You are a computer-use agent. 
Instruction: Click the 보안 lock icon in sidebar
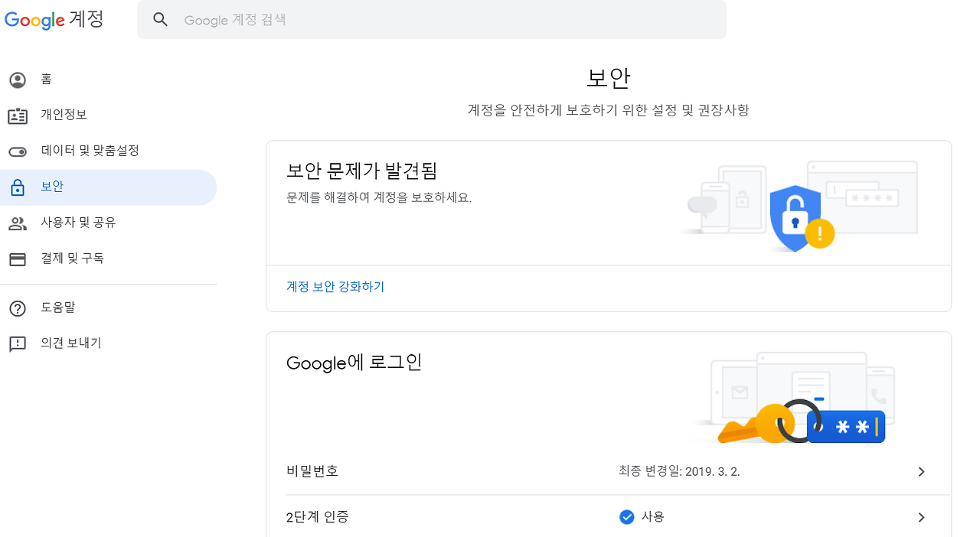click(18, 187)
